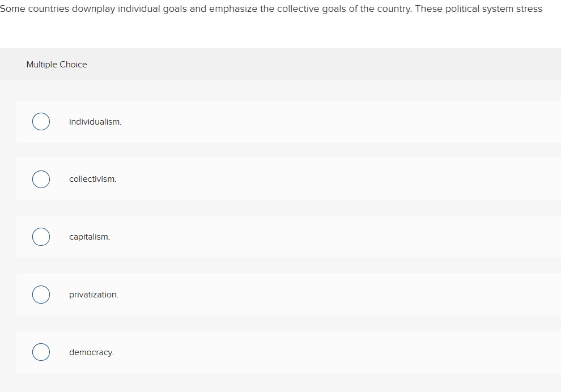561x392 pixels.
Task: Select the individualism radio button
Action: [x=40, y=121]
